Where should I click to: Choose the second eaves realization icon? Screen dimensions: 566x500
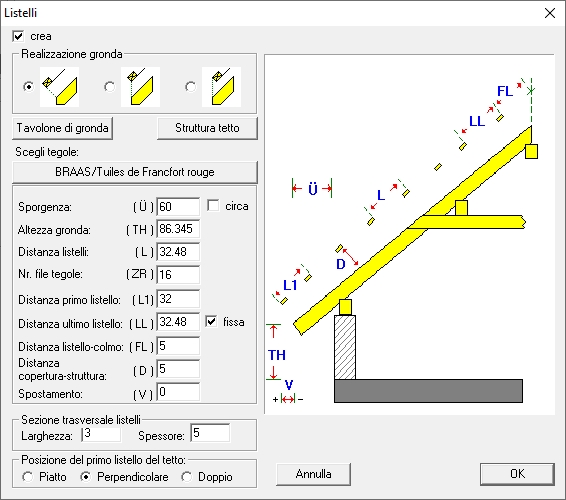click(x=140, y=87)
